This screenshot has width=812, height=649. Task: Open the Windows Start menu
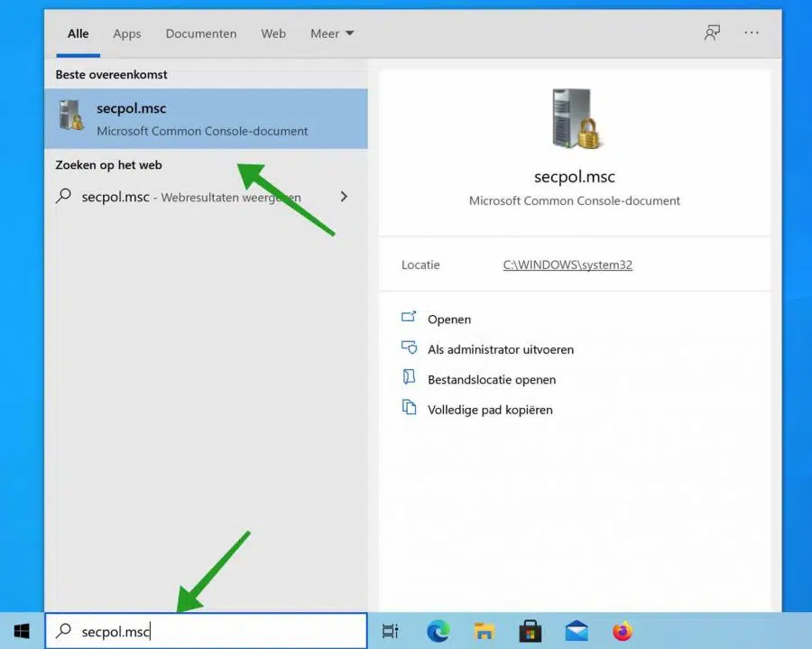click(22, 631)
